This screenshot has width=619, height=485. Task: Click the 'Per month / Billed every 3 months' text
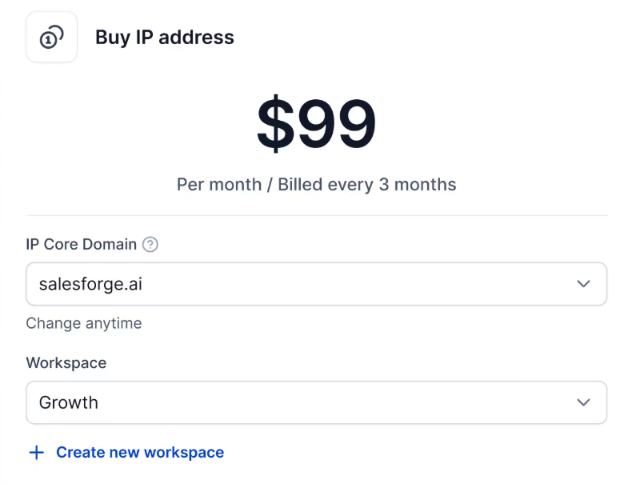[316, 185]
